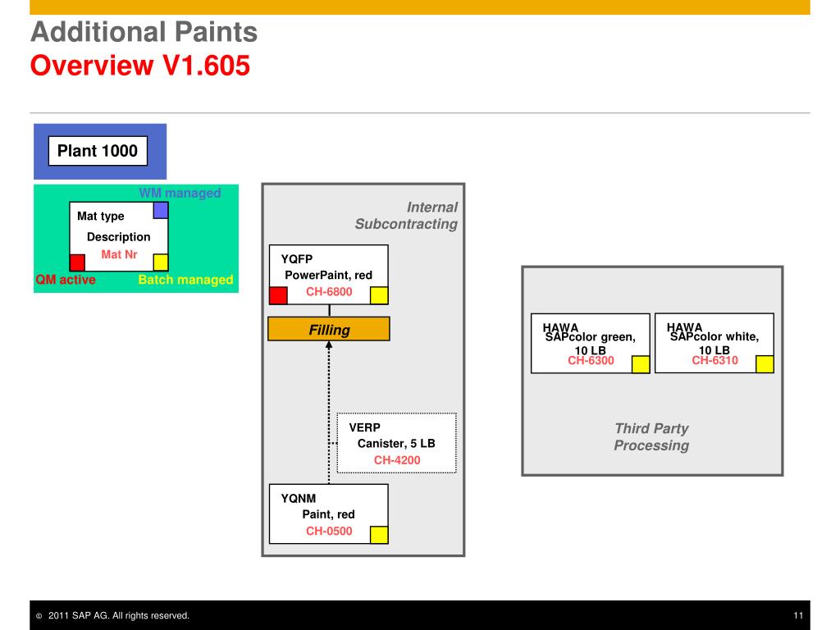Click material number CH-0500
The height and width of the screenshot is (630, 840).
point(329,532)
